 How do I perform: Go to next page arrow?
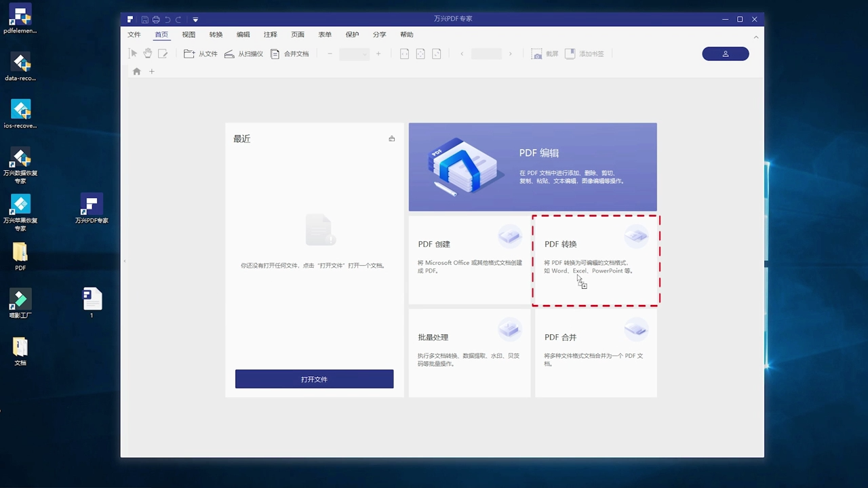[511, 54]
